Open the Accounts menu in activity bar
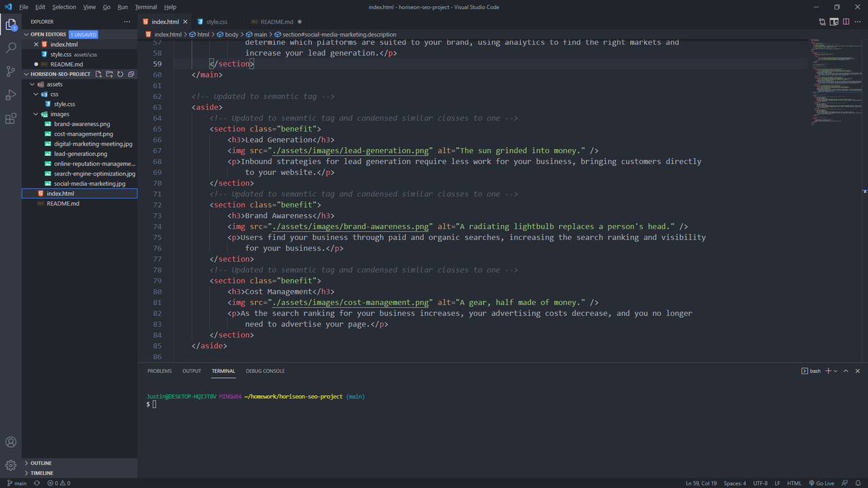Screen dimensions: 868x488 tap(11, 442)
